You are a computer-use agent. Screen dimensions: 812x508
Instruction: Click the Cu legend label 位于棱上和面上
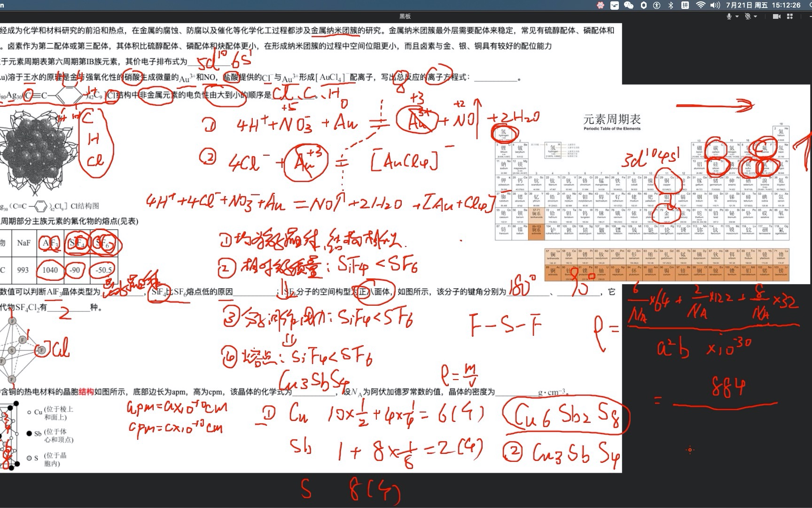pyautogui.click(x=58, y=413)
